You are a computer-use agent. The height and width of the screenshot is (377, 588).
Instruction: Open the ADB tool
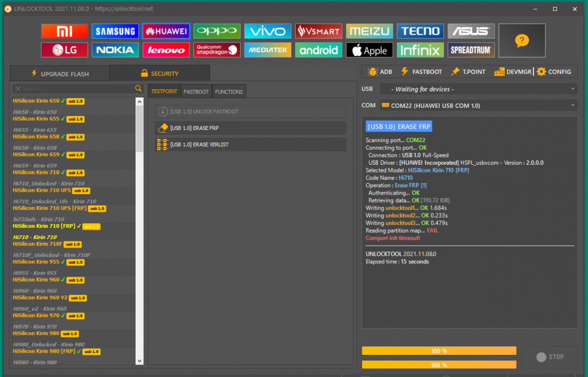point(380,72)
